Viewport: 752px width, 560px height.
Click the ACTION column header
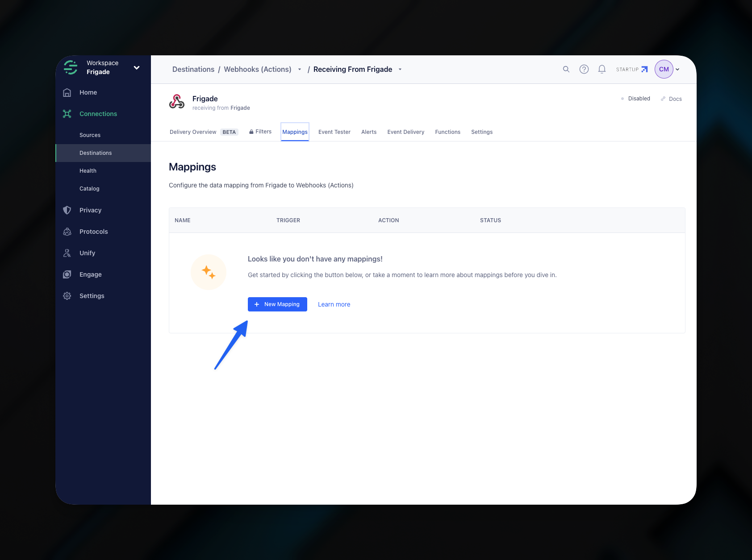[x=389, y=220]
